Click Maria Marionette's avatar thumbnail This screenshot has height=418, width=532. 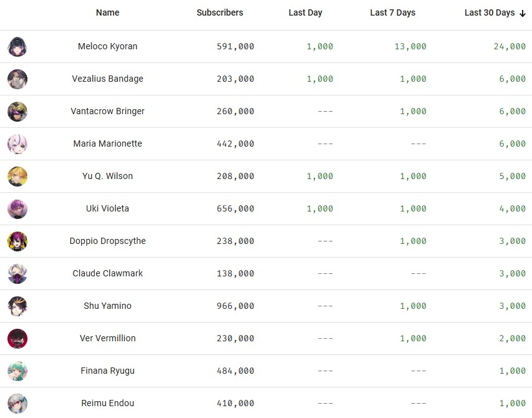pyautogui.click(x=17, y=144)
